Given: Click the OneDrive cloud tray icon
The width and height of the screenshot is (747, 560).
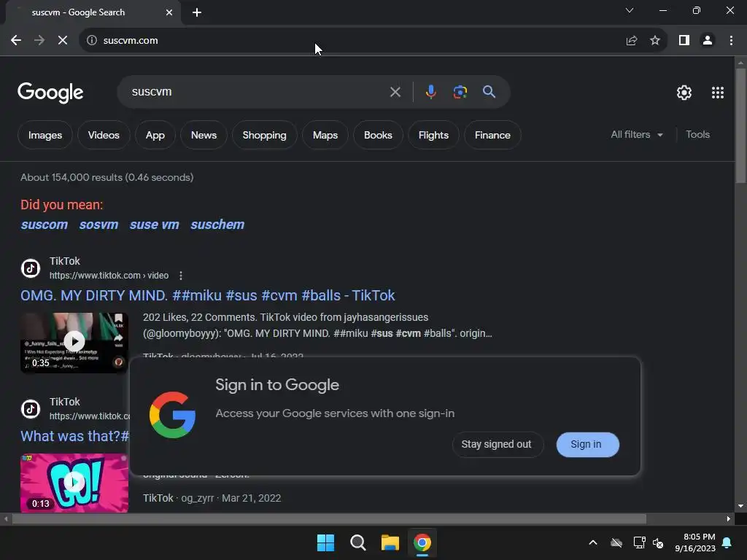Looking at the screenshot, I should point(616,542).
